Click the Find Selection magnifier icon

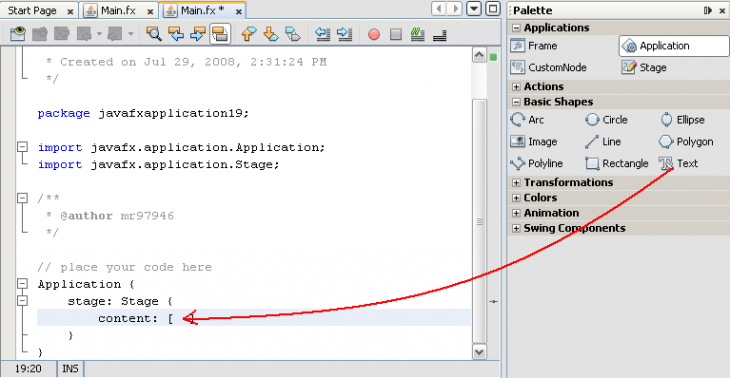(153, 34)
